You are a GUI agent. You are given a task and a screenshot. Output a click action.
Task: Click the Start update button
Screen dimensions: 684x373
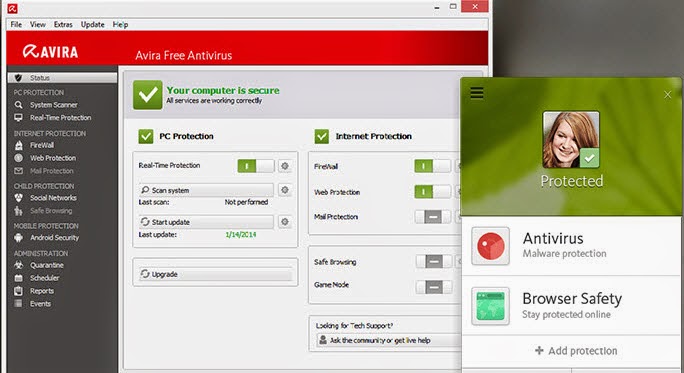click(x=206, y=222)
